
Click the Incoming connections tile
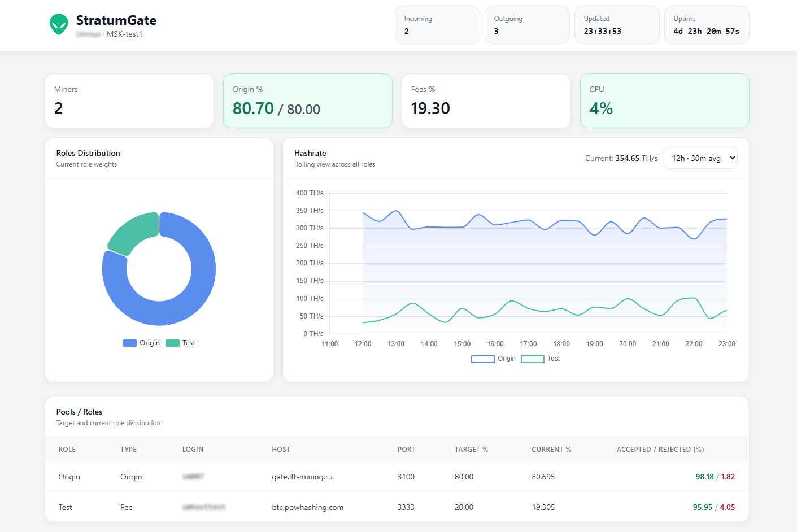[437, 25]
